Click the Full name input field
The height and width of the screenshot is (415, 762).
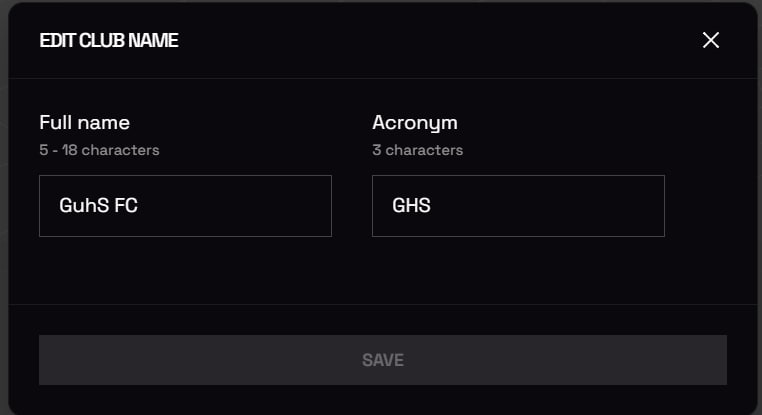pos(185,206)
